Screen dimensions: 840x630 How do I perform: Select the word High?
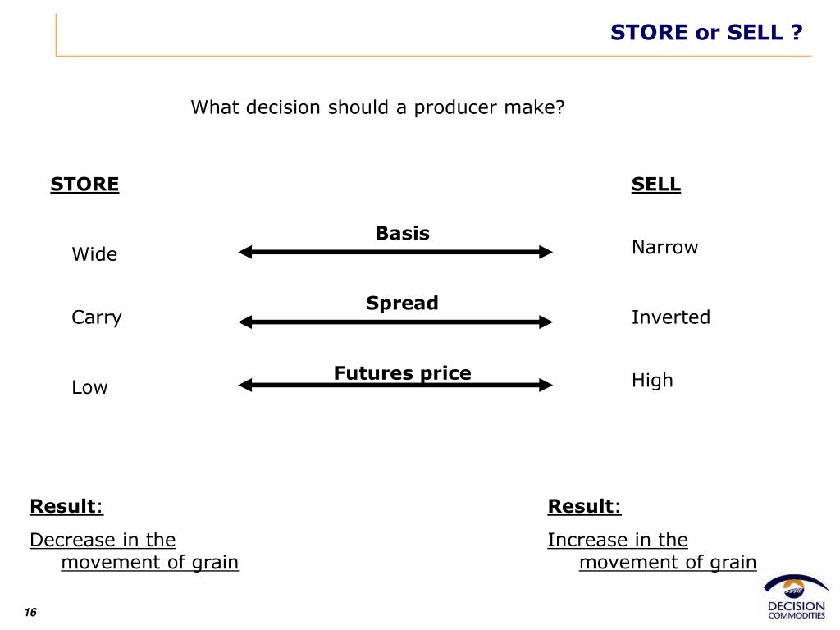[652, 381]
